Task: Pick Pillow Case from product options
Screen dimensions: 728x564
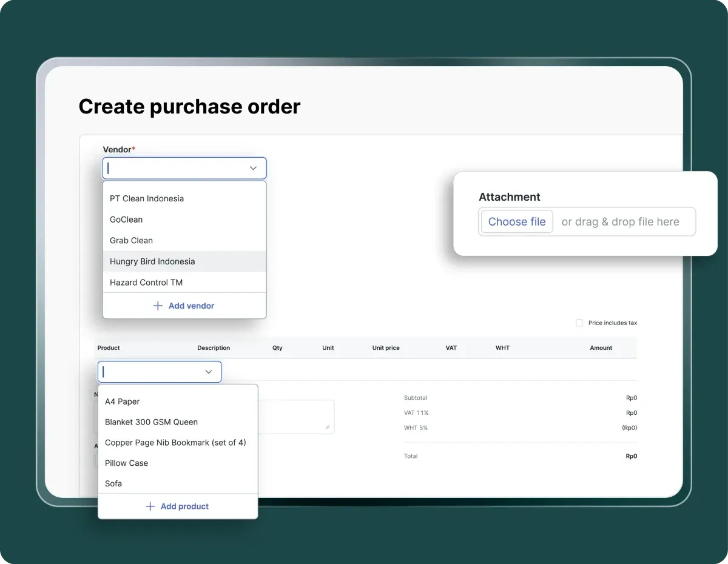Action: tap(126, 463)
